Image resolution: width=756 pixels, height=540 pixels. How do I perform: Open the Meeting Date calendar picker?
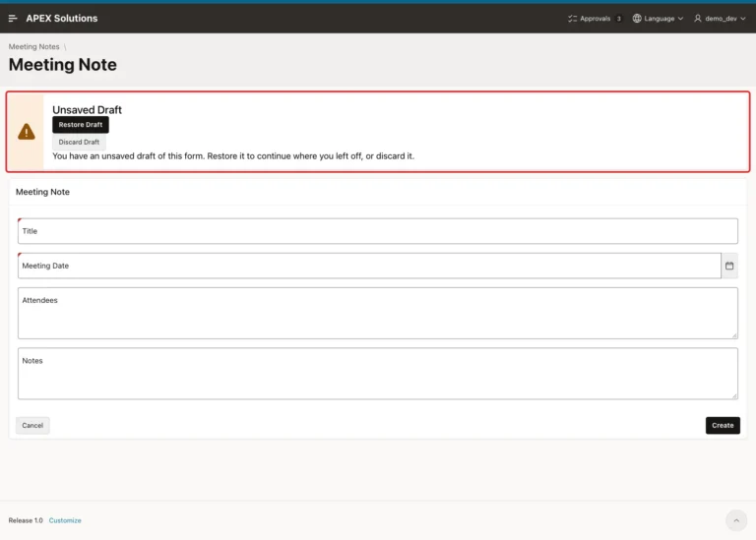pyautogui.click(x=729, y=266)
